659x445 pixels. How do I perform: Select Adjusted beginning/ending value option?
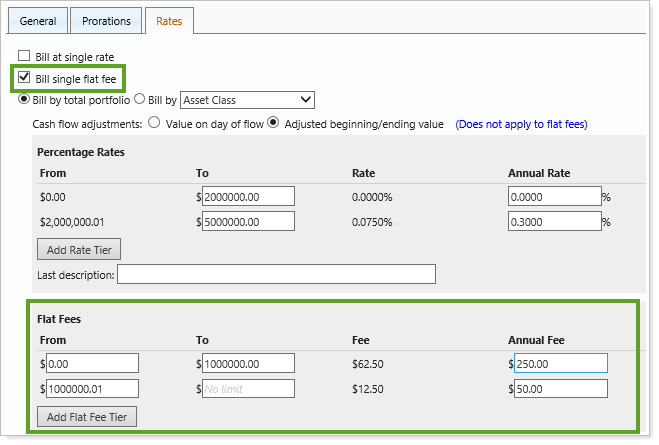(x=274, y=124)
